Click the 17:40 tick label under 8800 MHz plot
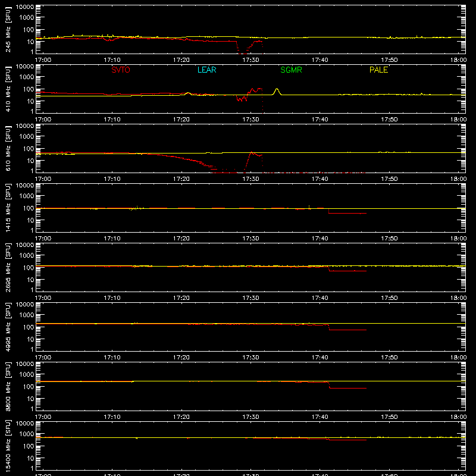This screenshot has height=476, width=476. [320, 417]
